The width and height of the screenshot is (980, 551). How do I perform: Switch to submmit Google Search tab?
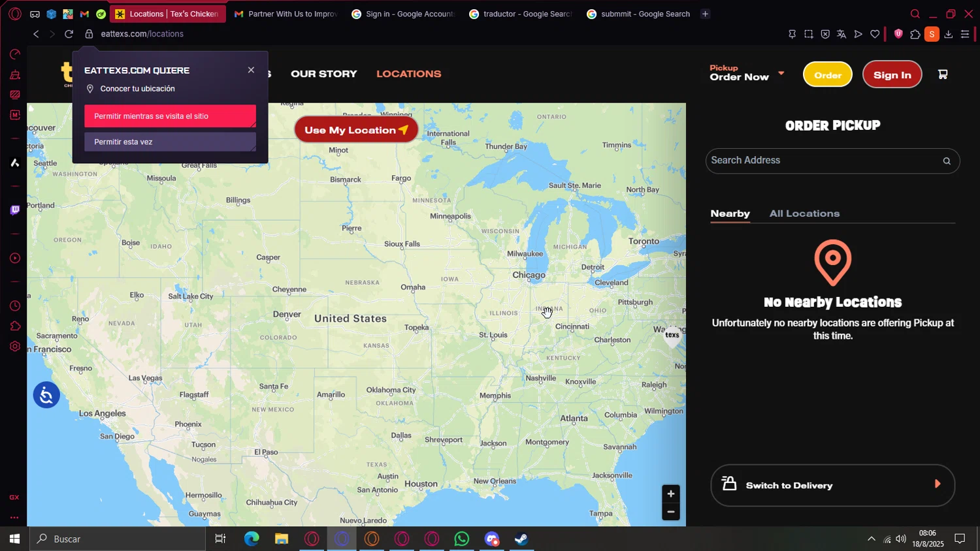pos(638,14)
